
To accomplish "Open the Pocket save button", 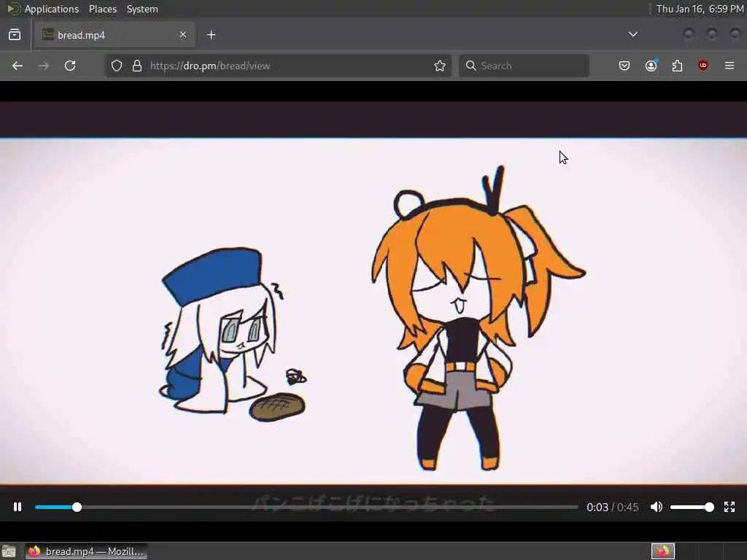I will [x=624, y=66].
